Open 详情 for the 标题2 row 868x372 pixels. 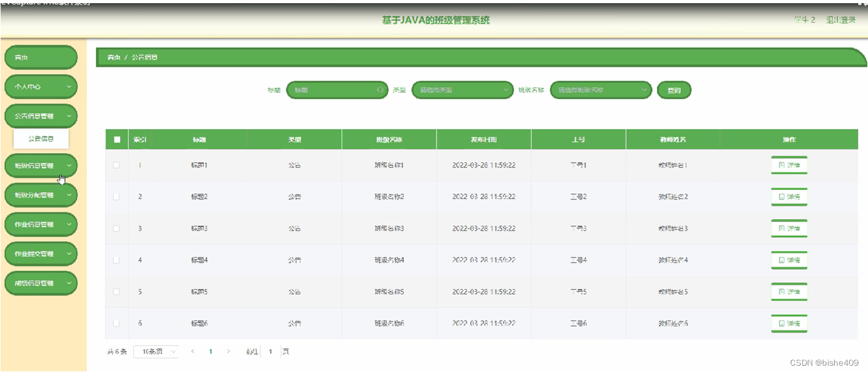tap(789, 197)
